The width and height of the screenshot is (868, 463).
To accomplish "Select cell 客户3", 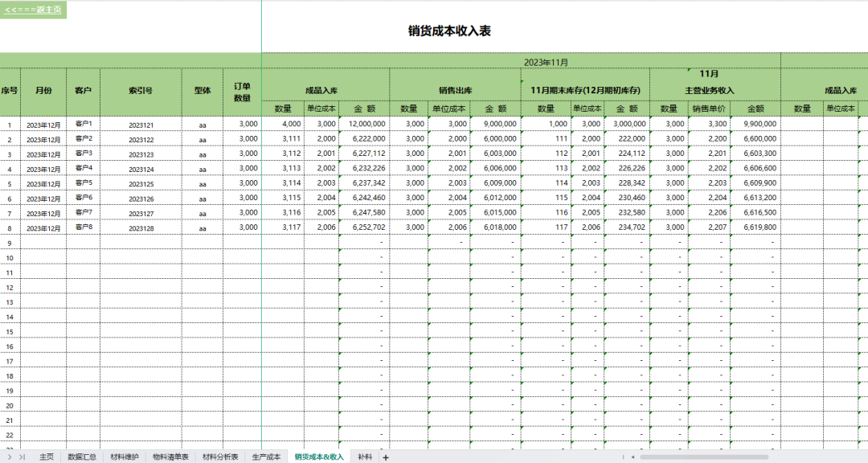I will [x=84, y=153].
